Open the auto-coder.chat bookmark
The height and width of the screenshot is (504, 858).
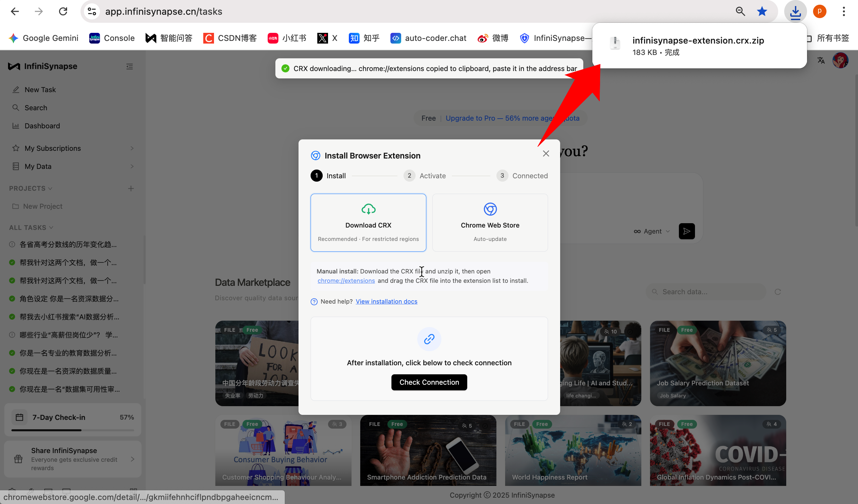(428, 38)
